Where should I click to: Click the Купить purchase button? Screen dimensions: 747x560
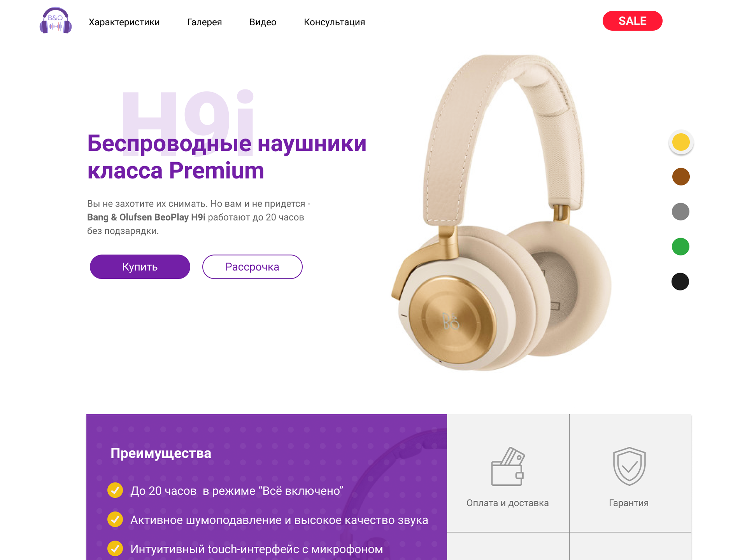[140, 267]
